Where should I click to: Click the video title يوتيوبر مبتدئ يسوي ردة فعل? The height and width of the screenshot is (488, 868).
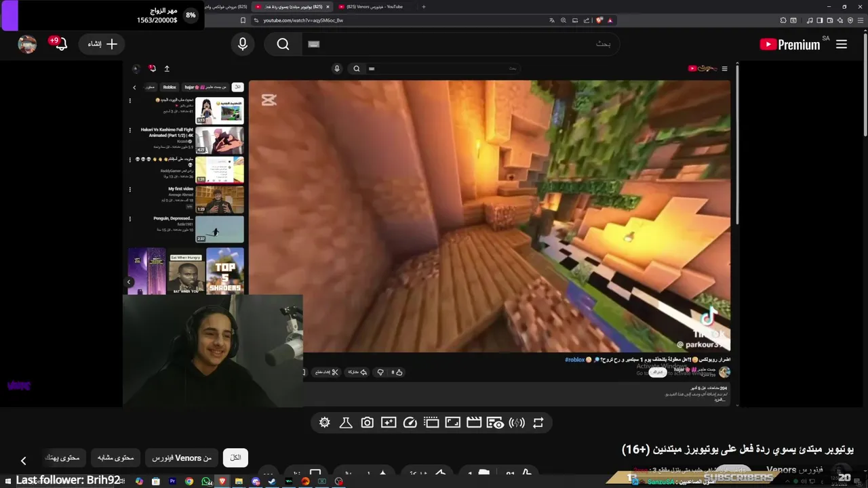tap(738, 449)
